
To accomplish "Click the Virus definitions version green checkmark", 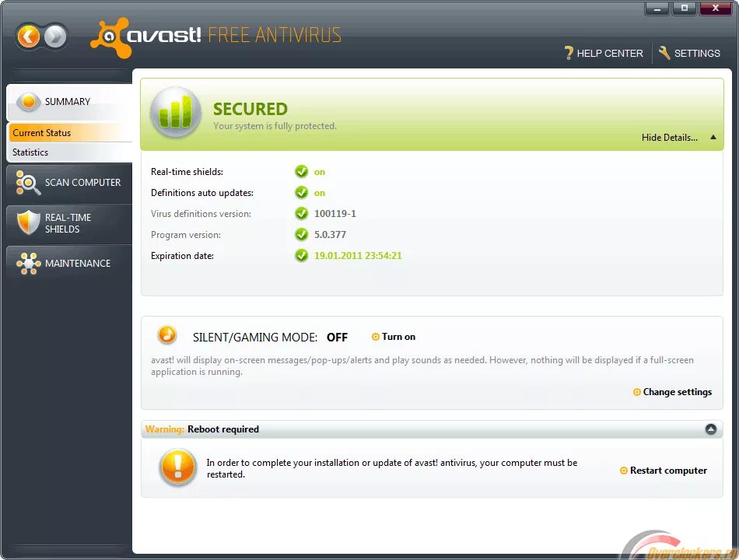I will pos(301,214).
